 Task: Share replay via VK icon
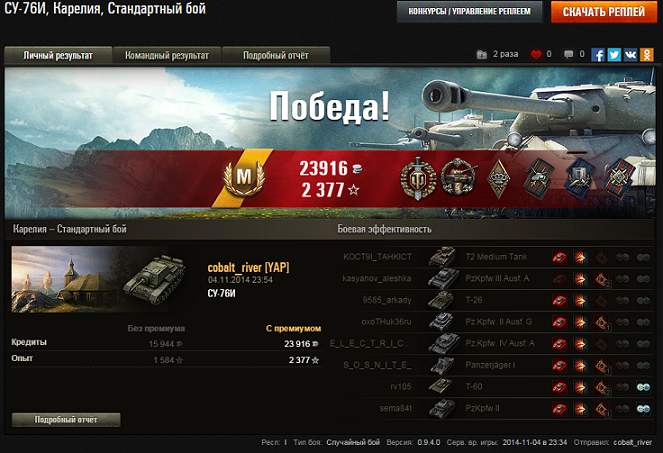pyautogui.click(x=630, y=55)
